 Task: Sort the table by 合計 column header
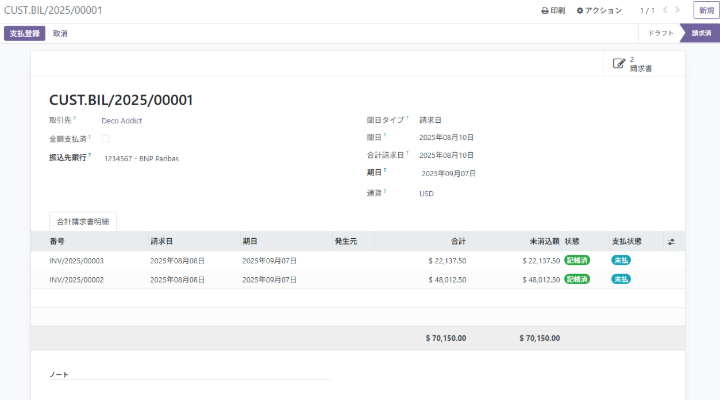coord(458,241)
